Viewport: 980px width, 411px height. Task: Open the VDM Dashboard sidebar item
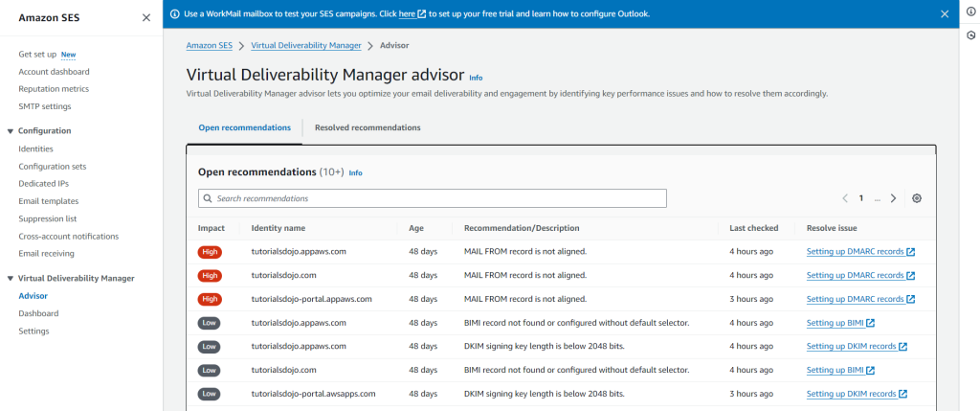click(38, 313)
